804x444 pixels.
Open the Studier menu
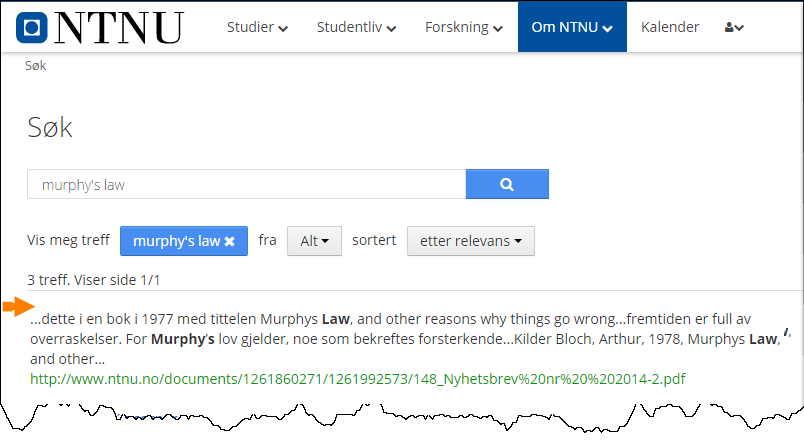pyautogui.click(x=257, y=27)
